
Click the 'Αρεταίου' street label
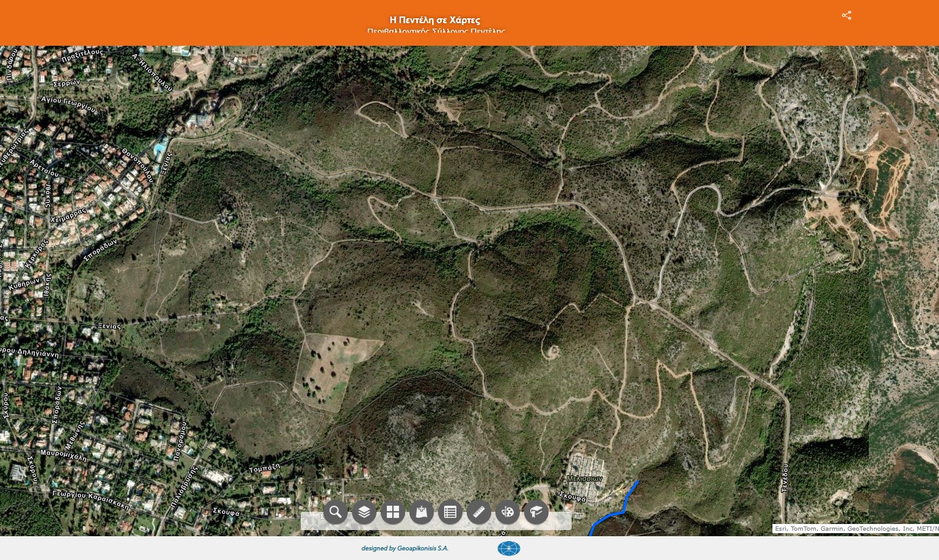click(45, 168)
